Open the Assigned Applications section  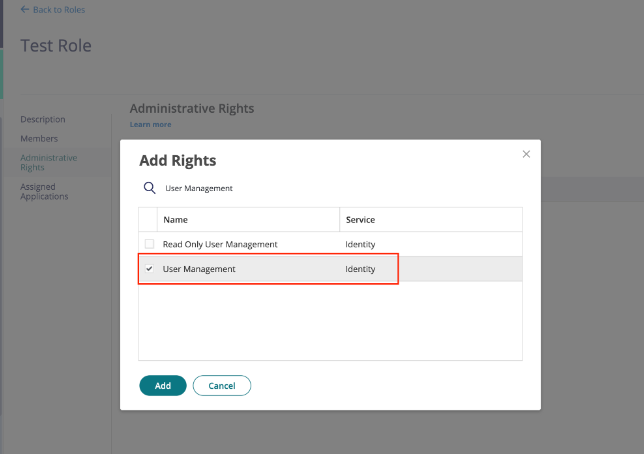click(x=45, y=191)
